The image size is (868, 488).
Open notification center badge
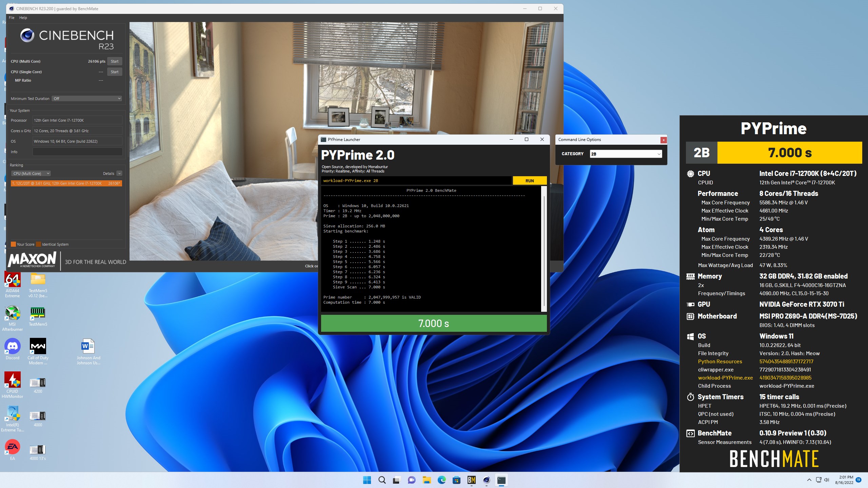point(859,480)
